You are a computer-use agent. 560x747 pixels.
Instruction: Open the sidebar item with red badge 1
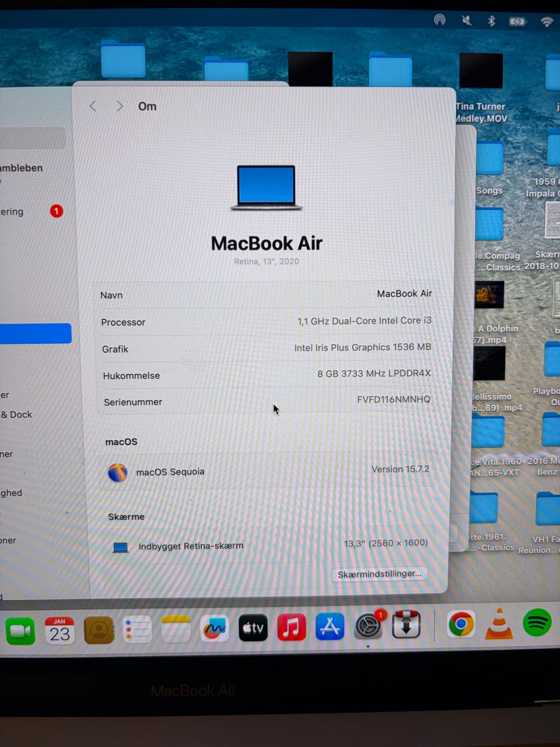tap(32, 211)
